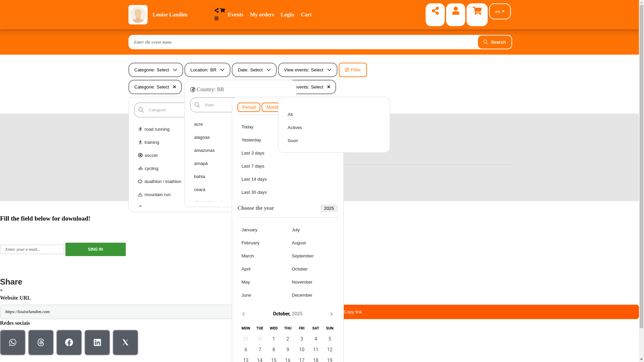Open the en language dropdown
The image size is (644, 362).
pyautogui.click(x=500, y=11)
